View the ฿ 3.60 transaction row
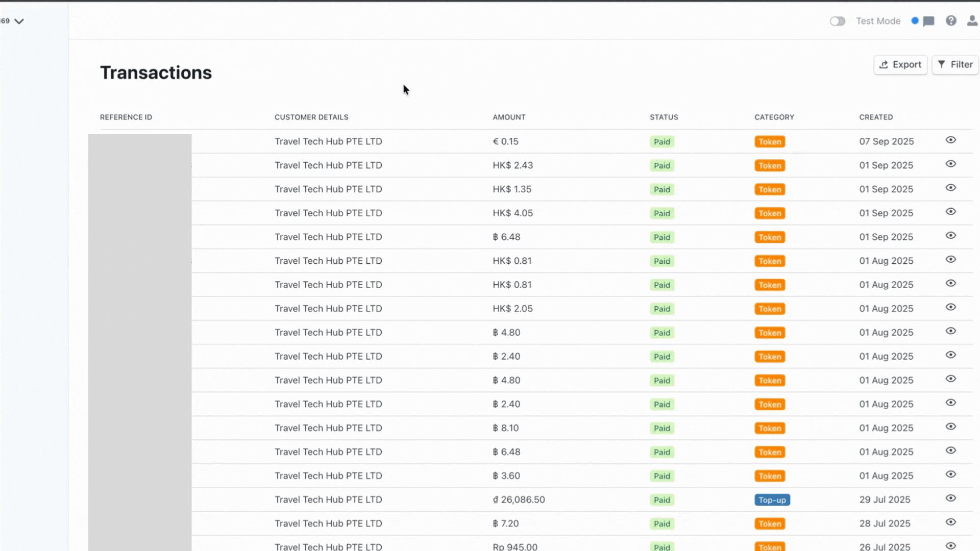The width and height of the screenshot is (980, 551). [x=950, y=474]
